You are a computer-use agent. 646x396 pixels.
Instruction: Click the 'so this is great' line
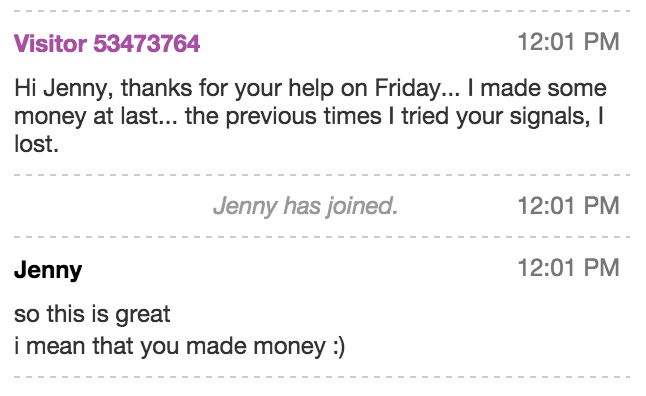tap(92, 315)
